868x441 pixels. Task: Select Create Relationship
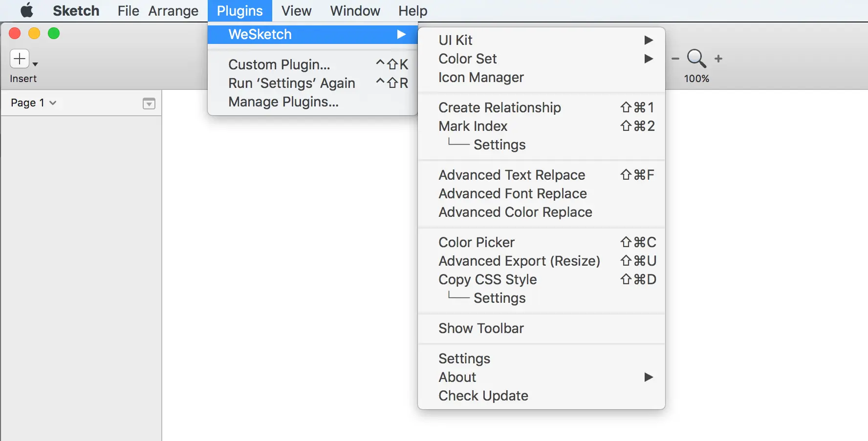(499, 107)
